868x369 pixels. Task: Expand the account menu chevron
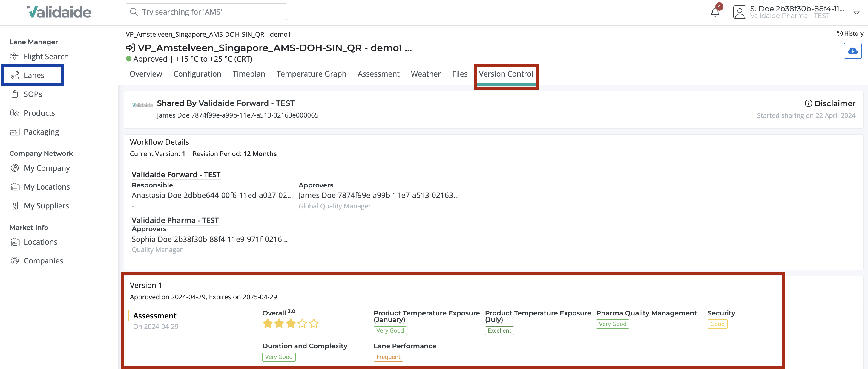857,13
